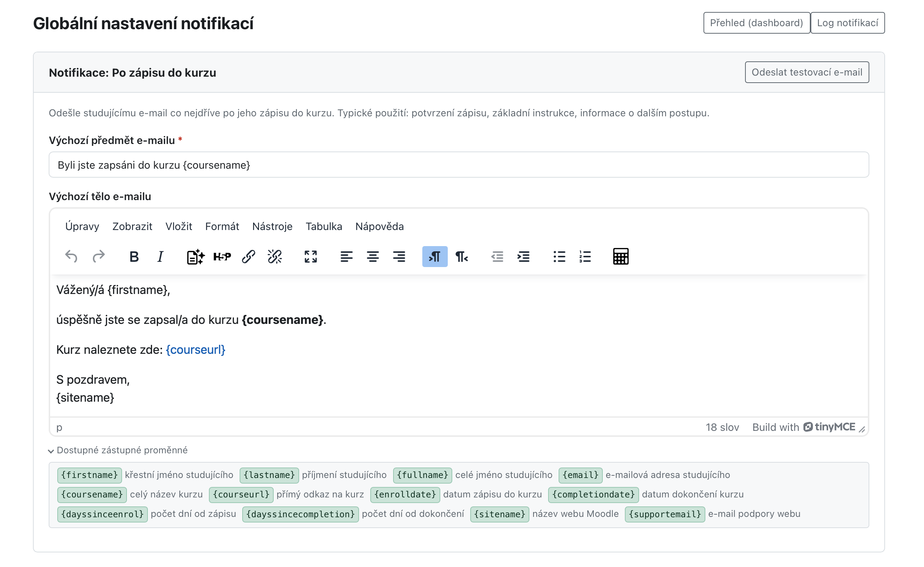Insert a link using the chain icon
Image resolution: width=924 pixels, height=567 pixels.
pyautogui.click(x=249, y=257)
